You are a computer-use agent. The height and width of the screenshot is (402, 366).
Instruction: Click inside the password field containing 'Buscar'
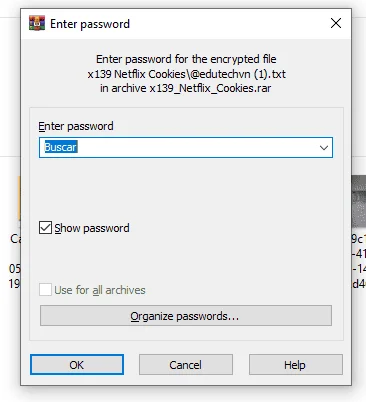point(178,147)
